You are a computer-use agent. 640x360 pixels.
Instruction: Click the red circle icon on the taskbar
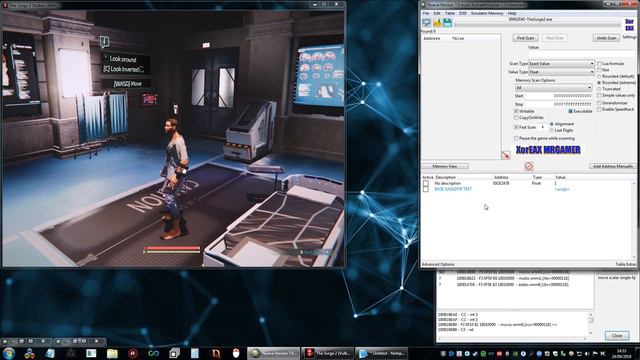click(133, 353)
